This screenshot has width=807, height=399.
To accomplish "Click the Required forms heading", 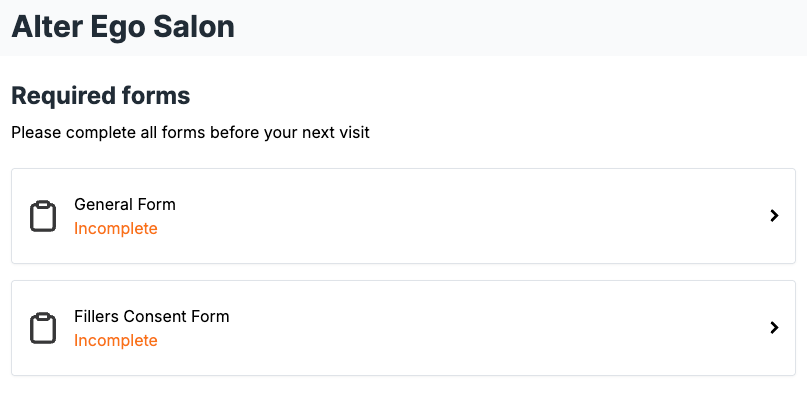I will [x=101, y=96].
